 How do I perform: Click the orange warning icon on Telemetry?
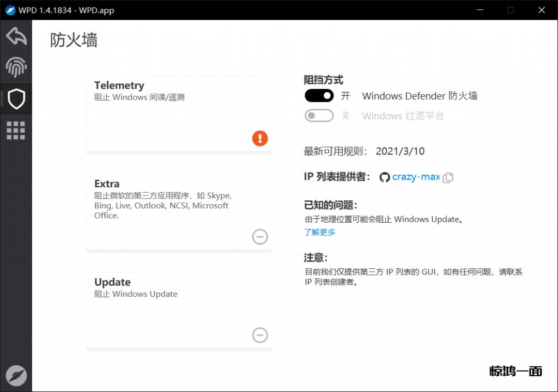coord(260,138)
